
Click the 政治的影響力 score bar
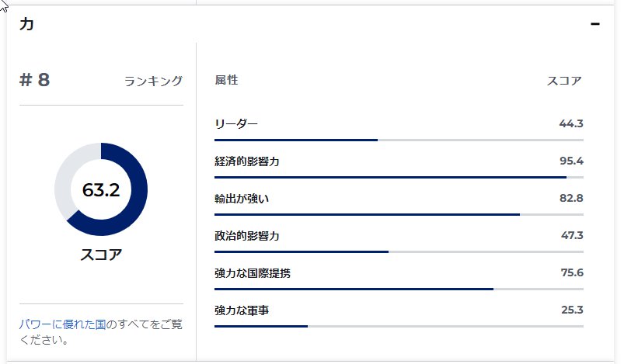pos(399,251)
